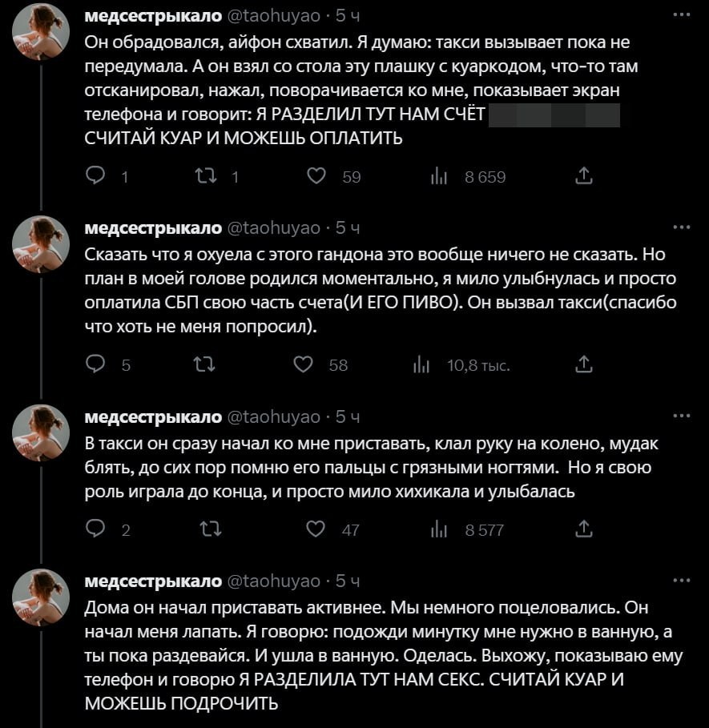View analytics showing 8 659 views
The image size is (709, 728).
tap(469, 176)
